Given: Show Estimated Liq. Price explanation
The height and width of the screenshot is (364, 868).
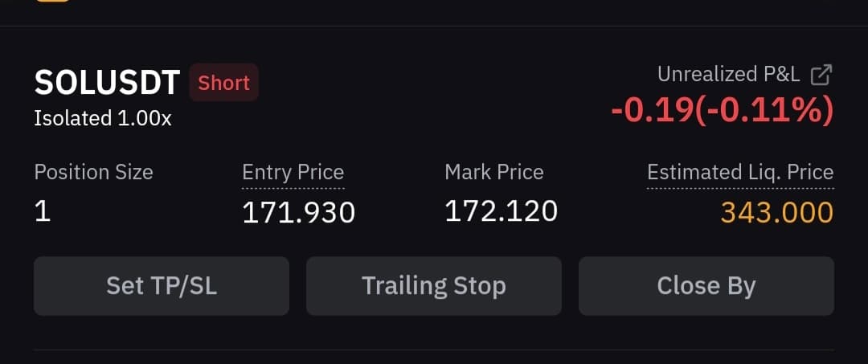Looking at the screenshot, I should point(739,173).
